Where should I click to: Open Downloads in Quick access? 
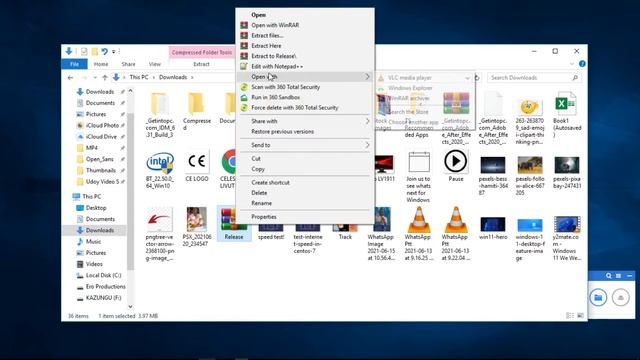[x=100, y=92]
